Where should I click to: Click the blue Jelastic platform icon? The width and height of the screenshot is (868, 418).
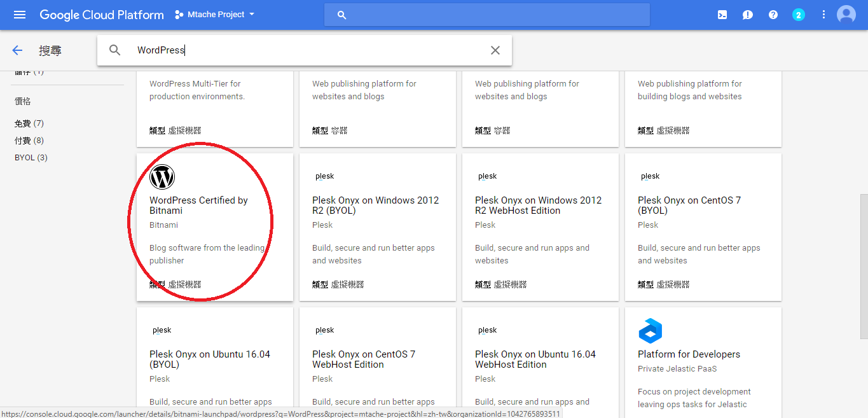pos(650,331)
